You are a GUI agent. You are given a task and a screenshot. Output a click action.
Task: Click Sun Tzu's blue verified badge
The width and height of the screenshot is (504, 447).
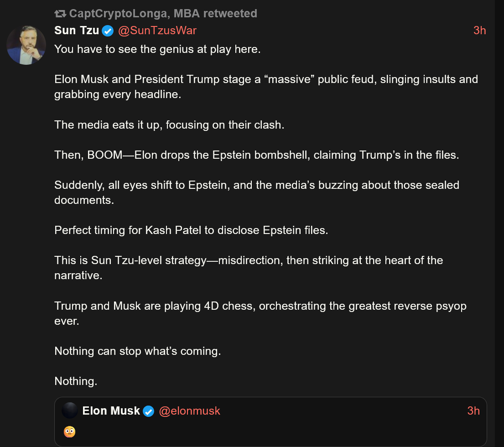point(108,31)
